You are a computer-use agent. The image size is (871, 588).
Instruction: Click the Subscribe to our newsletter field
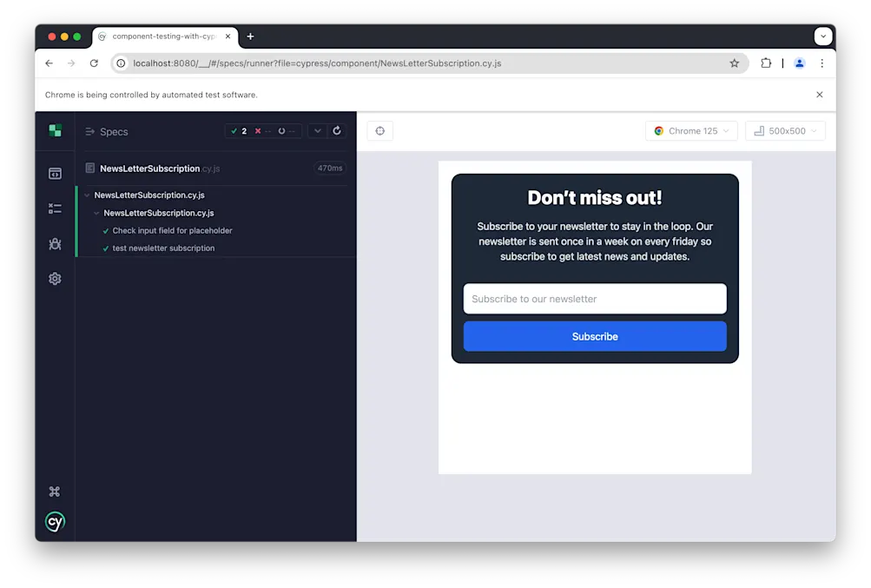[594, 298]
